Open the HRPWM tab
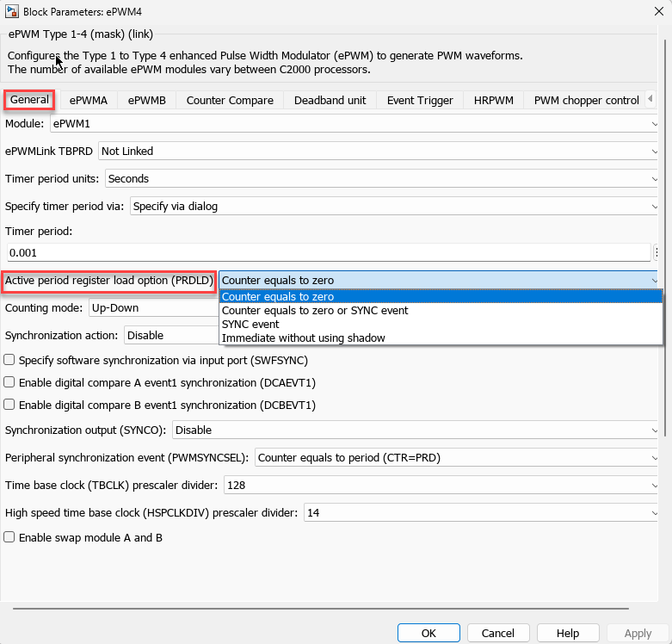 494,101
